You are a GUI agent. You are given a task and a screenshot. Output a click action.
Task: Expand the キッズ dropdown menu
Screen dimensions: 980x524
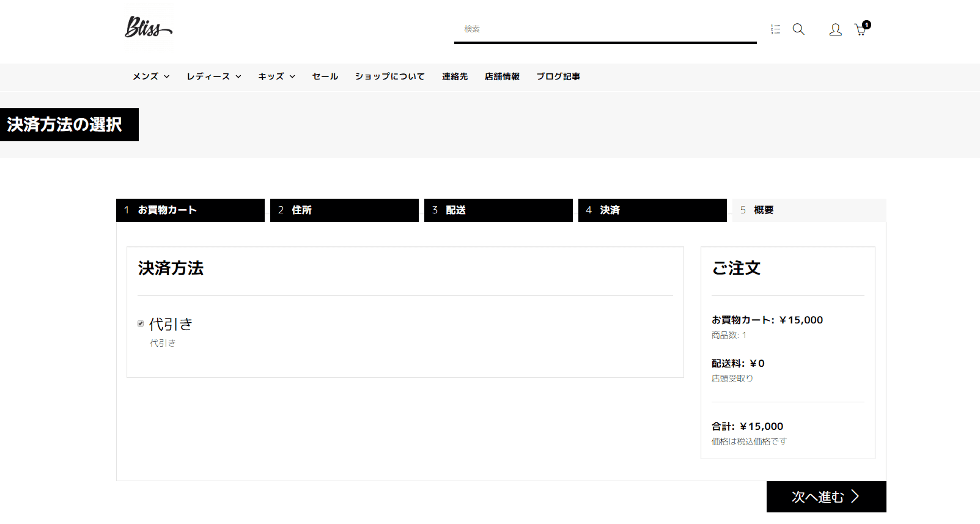pos(276,76)
